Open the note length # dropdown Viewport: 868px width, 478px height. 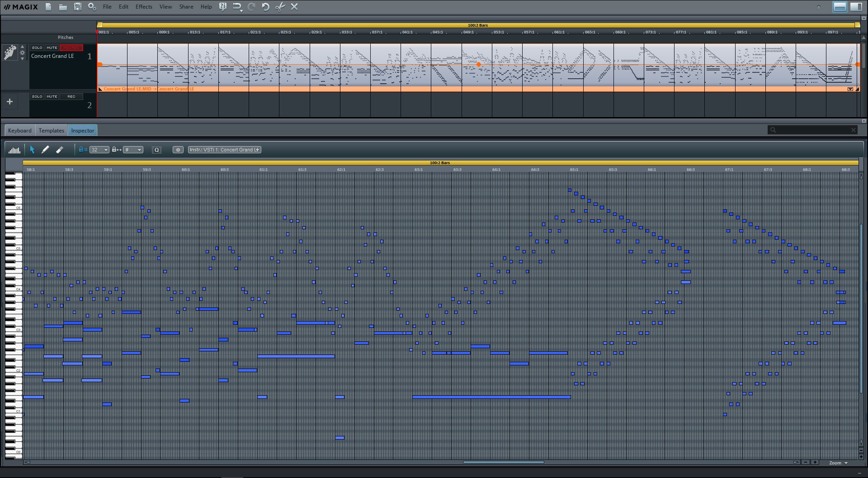[x=133, y=149]
